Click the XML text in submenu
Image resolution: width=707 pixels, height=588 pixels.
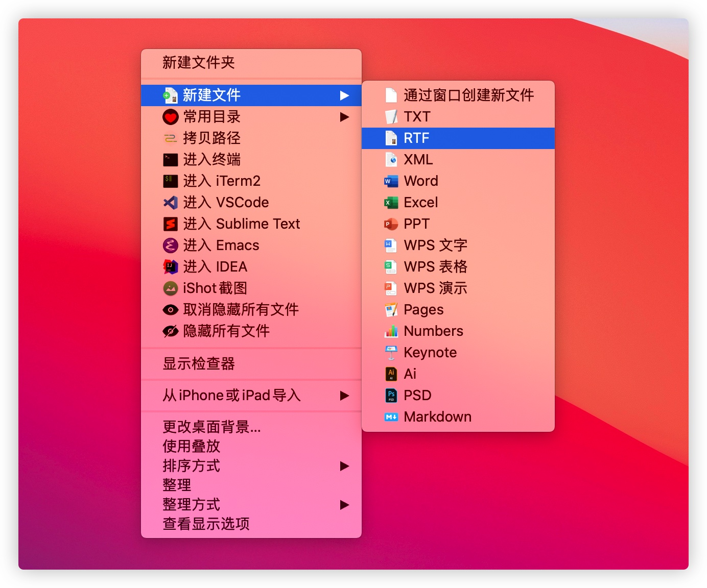[x=418, y=160]
